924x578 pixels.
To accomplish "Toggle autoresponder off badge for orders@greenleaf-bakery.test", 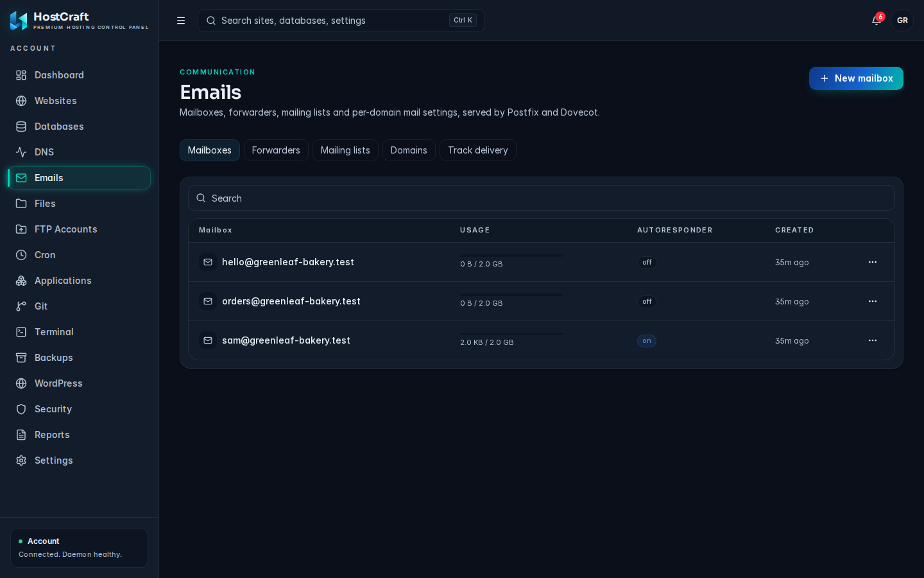I will pyautogui.click(x=647, y=301).
